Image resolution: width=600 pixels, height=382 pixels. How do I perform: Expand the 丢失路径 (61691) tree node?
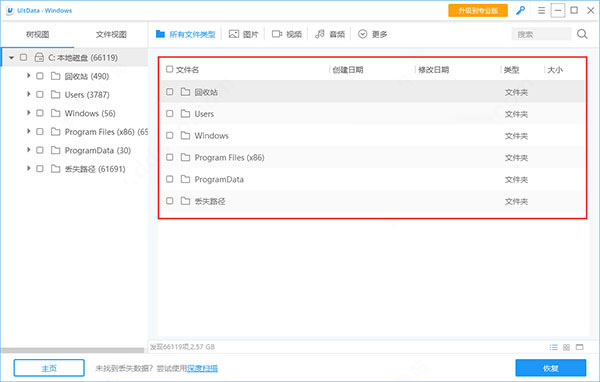coord(28,168)
